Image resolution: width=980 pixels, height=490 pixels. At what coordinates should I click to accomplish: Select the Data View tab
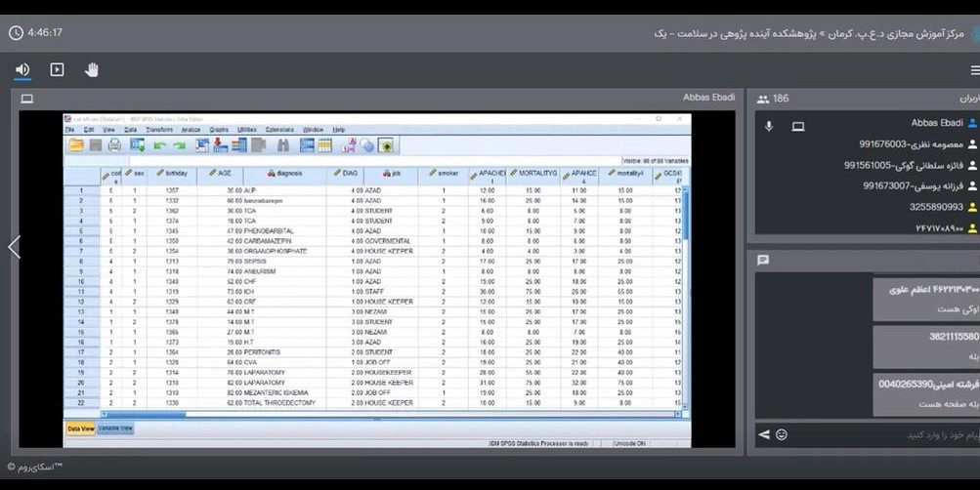click(x=80, y=429)
